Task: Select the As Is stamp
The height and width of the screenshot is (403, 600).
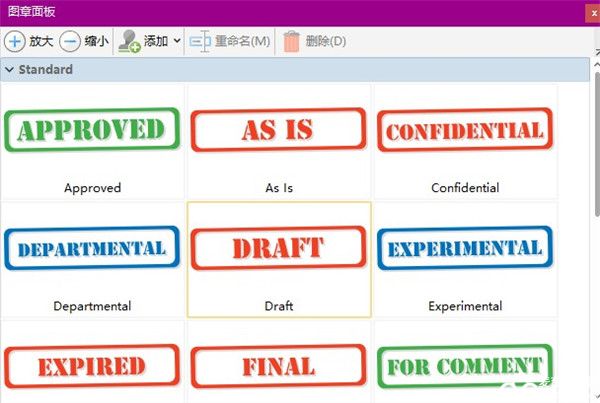Action: (x=279, y=130)
